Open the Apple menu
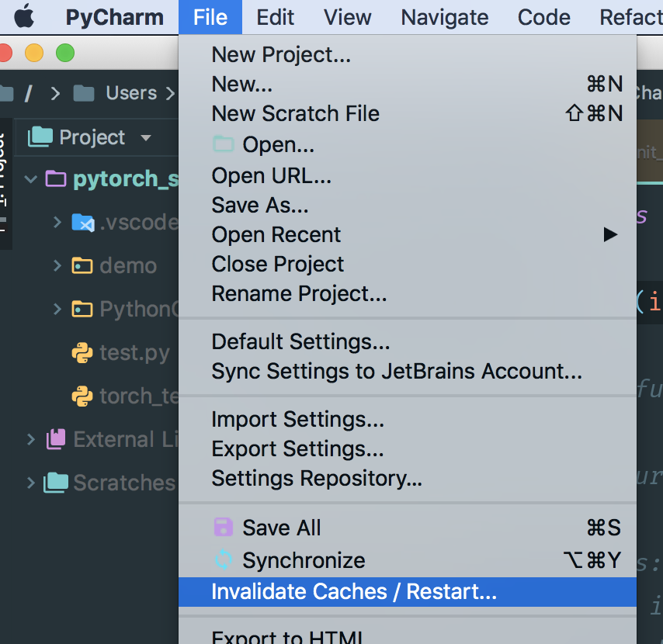663x644 pixels. (x=24, y=16)
